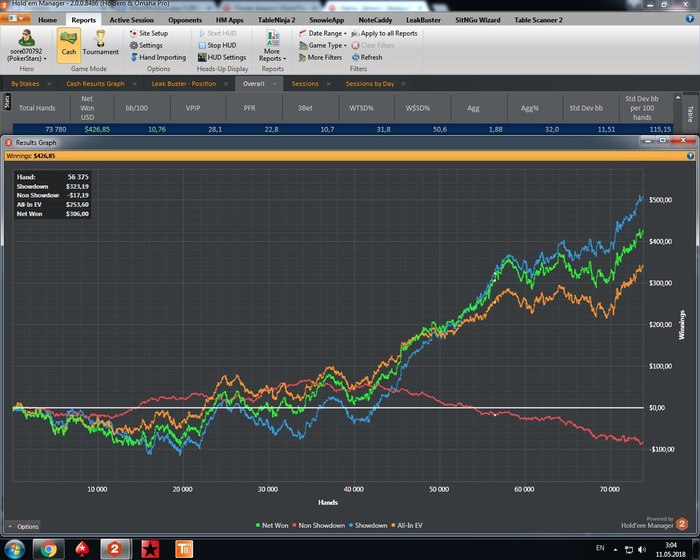The image size is (700, 560).
Task: Switch to the Sessions report tab
Action: click(x=305, y=84)
